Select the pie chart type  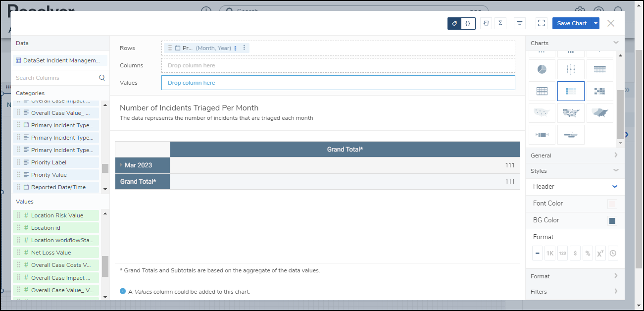click(x=542, y=69)
